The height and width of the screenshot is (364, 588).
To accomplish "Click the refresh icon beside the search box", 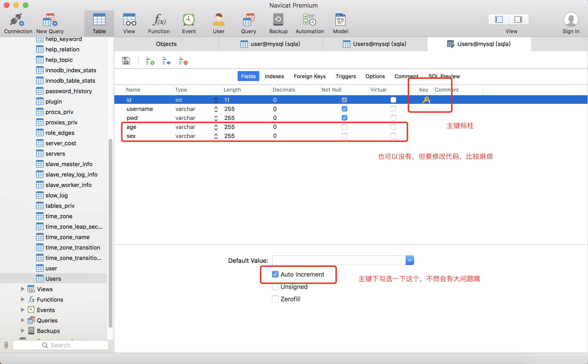I will pos(6,345).
